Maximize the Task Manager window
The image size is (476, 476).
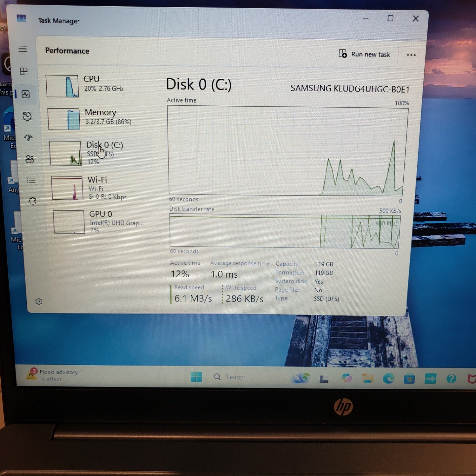[x=390, y=18]
